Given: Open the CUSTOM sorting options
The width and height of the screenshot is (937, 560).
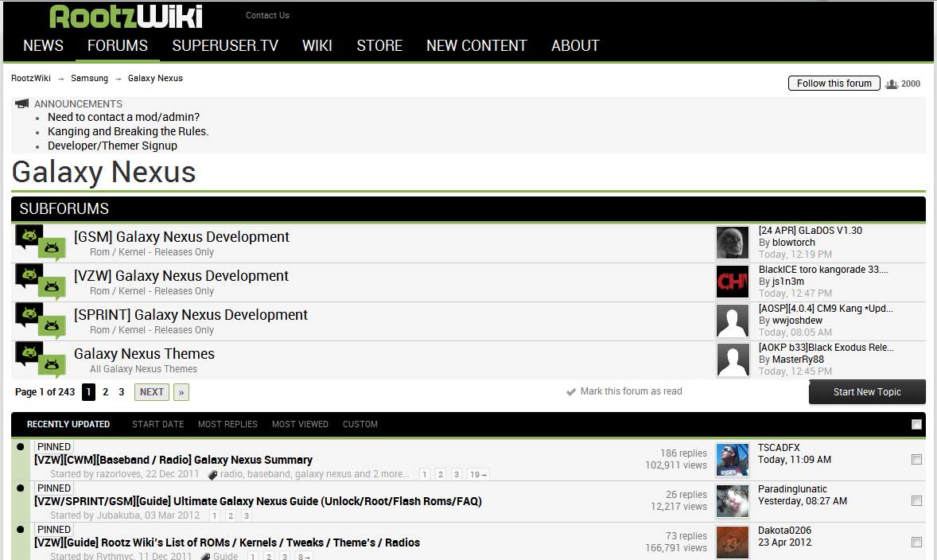Looking at the screenshot, I should click(360, 424).
